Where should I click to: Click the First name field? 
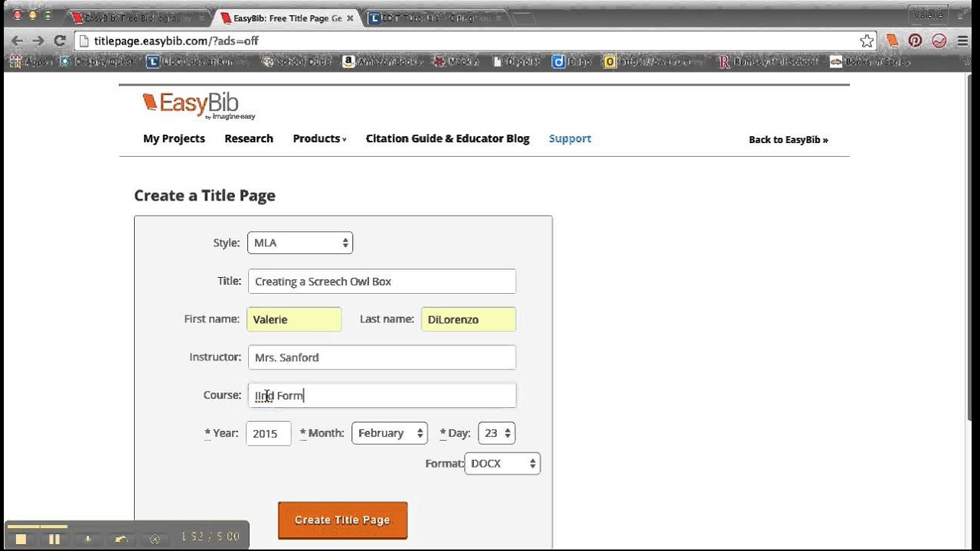(294, 319)
